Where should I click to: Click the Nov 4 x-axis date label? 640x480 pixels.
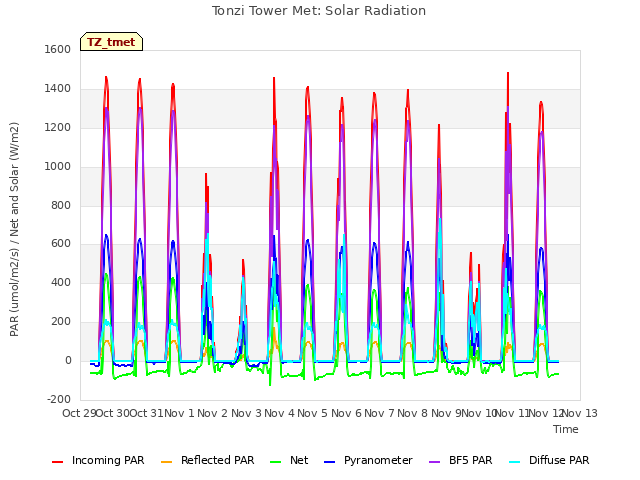pos(279,413)
